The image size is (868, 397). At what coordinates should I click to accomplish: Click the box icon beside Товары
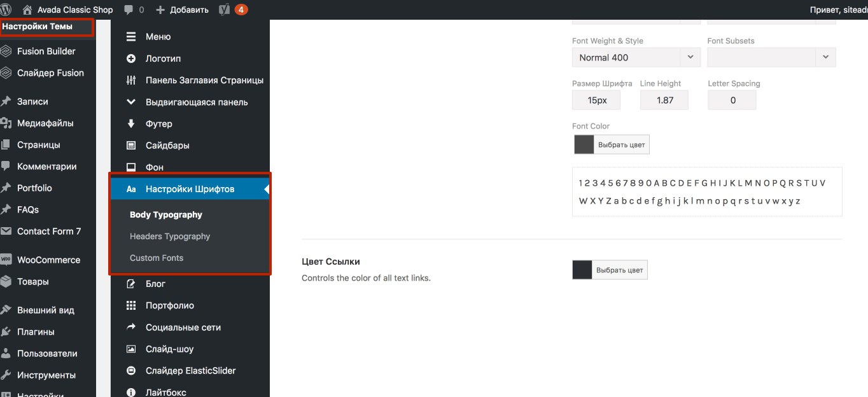pos(6,281)
